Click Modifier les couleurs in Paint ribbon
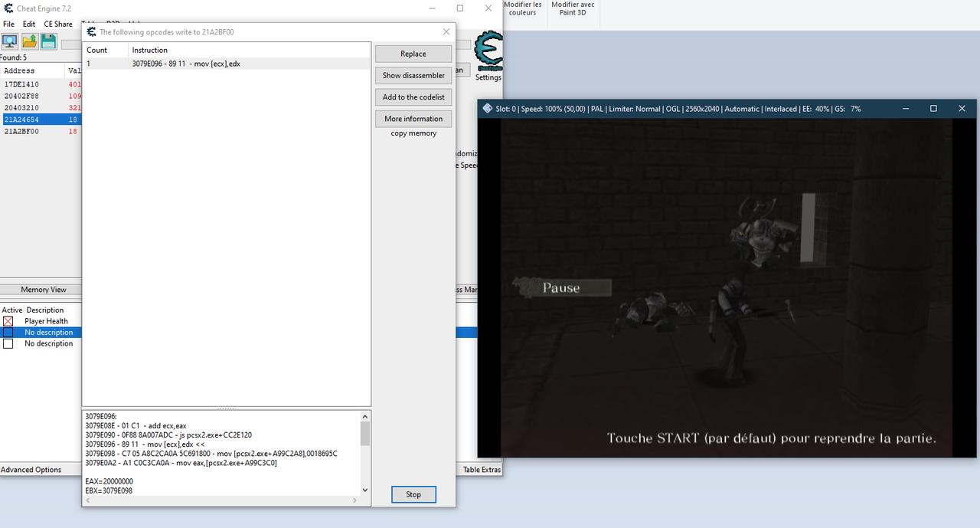Viewport: 980px width, 528px height. [x=523, y=8]
